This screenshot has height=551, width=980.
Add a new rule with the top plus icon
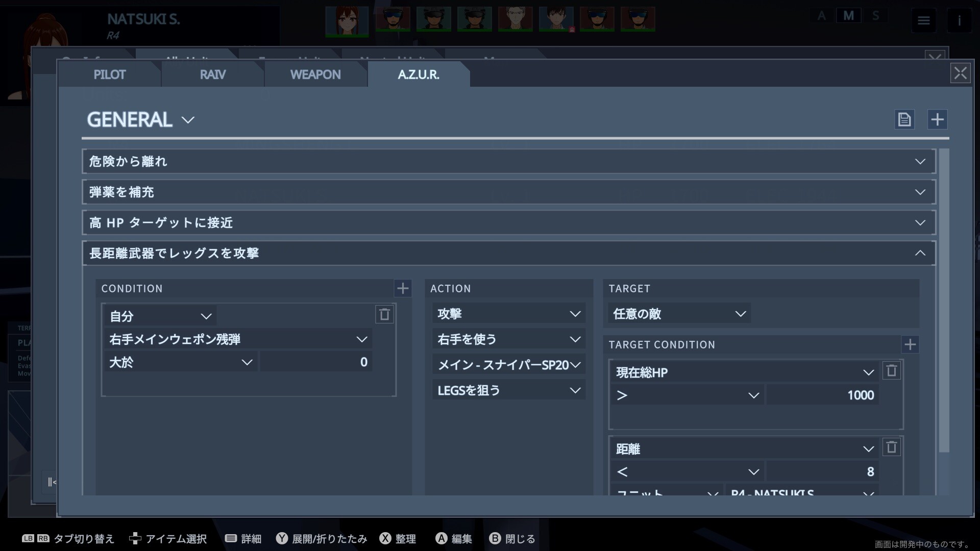coord(937,119)
